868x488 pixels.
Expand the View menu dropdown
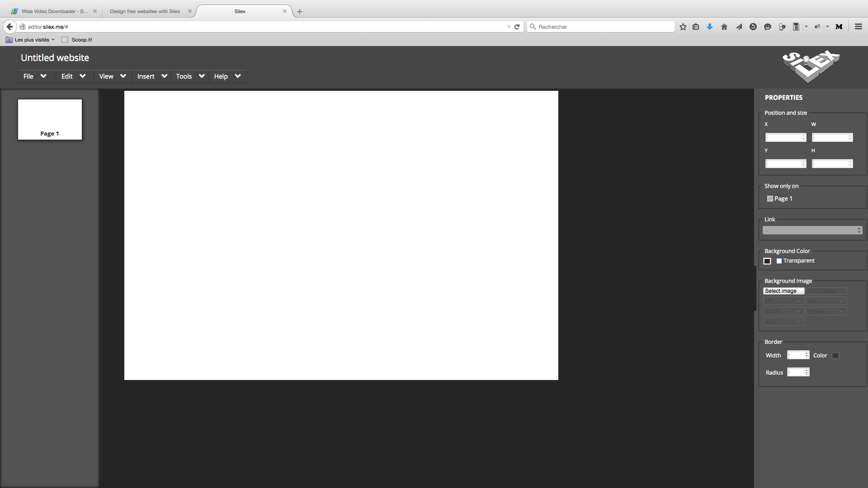tap(113, 76)
